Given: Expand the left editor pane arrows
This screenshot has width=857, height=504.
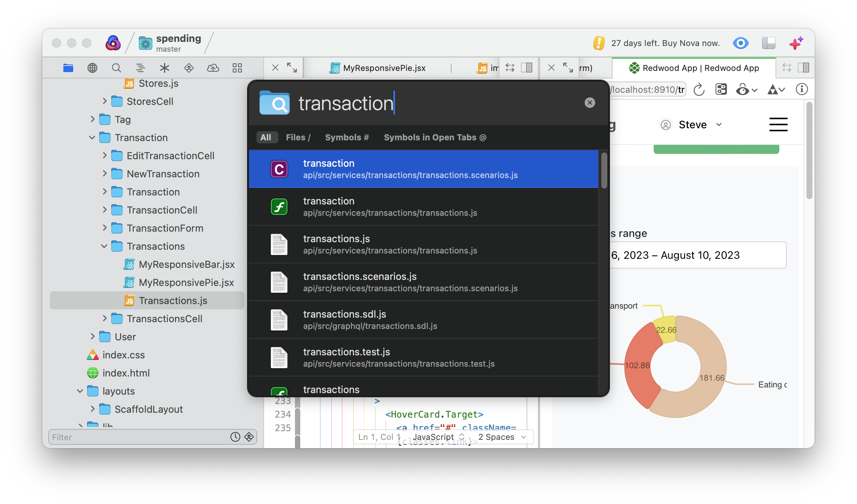Looking at the screenshot, I should [292, 68].
